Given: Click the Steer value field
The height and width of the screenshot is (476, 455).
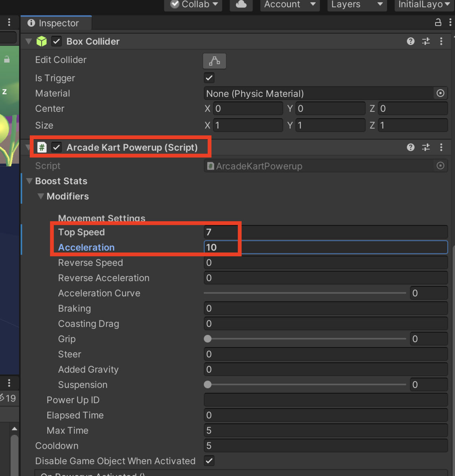Looking at the screenshot, I should click(326, 354).
